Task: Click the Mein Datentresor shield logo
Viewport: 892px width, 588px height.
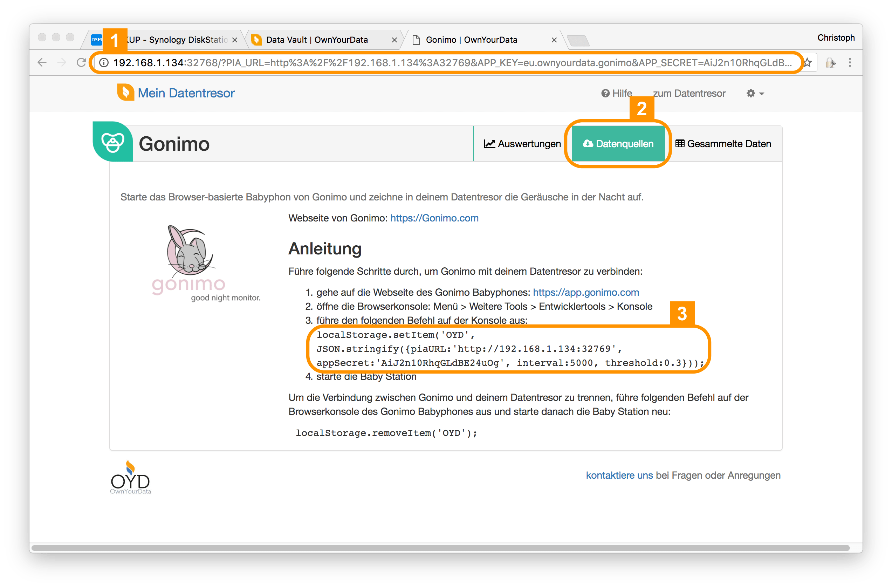Action: 126,92
